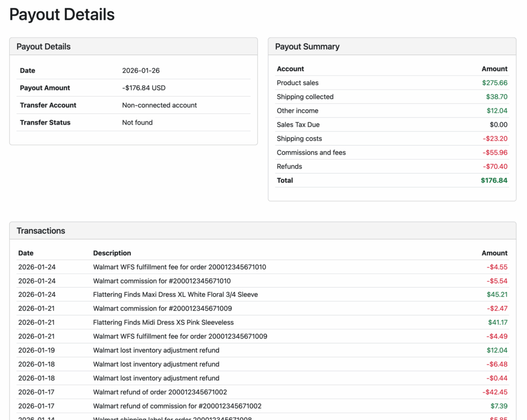Click the Transactions panel header
Screen dimensions: 527x420
click(41, 231)
